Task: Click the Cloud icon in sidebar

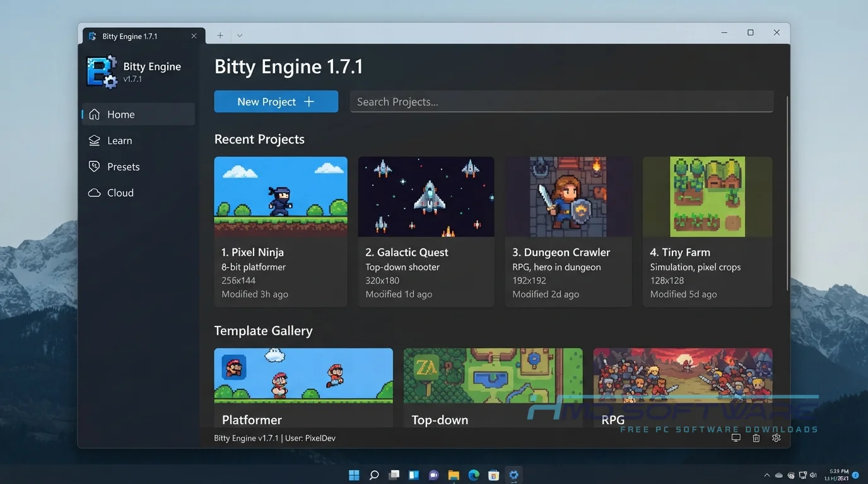Action: point(95,193)
